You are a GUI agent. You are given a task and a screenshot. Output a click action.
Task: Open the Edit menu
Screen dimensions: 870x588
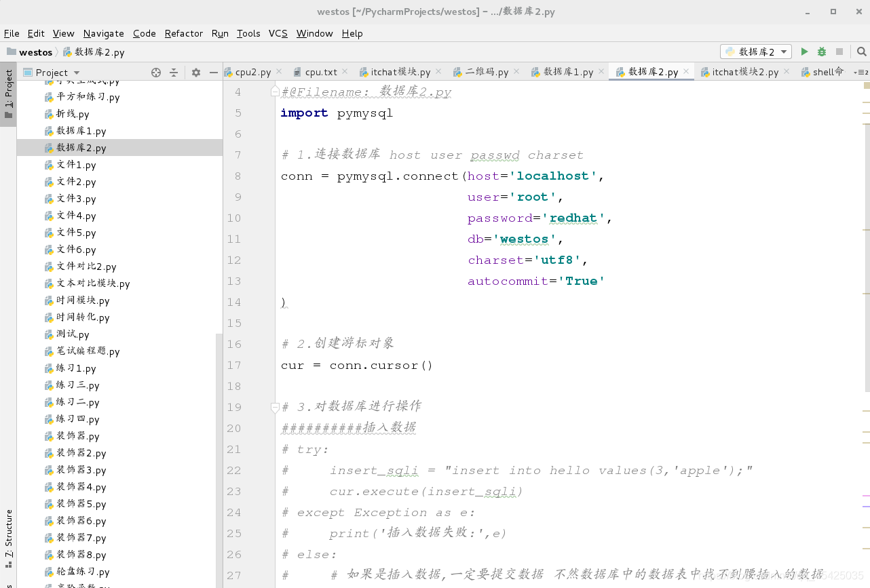36,33
